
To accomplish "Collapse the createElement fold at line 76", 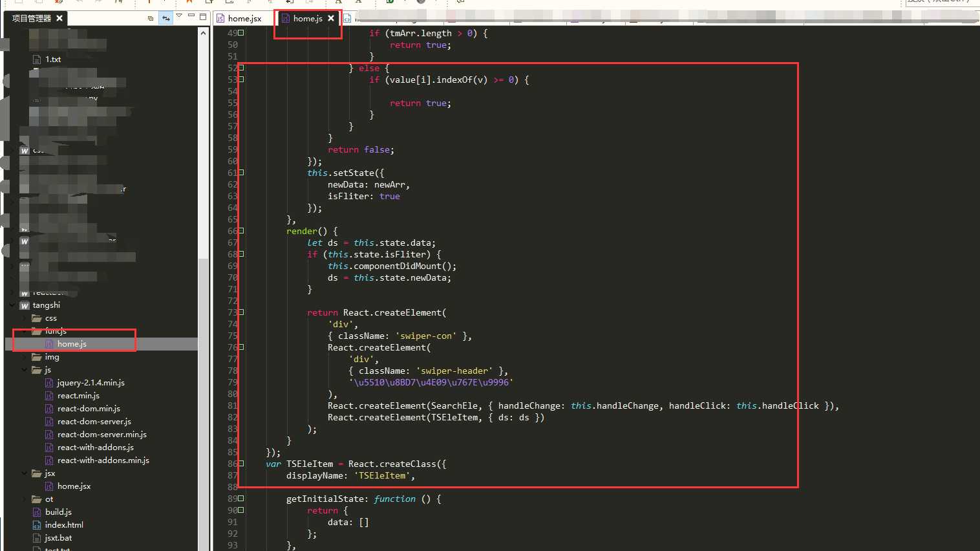I will 241,347.
